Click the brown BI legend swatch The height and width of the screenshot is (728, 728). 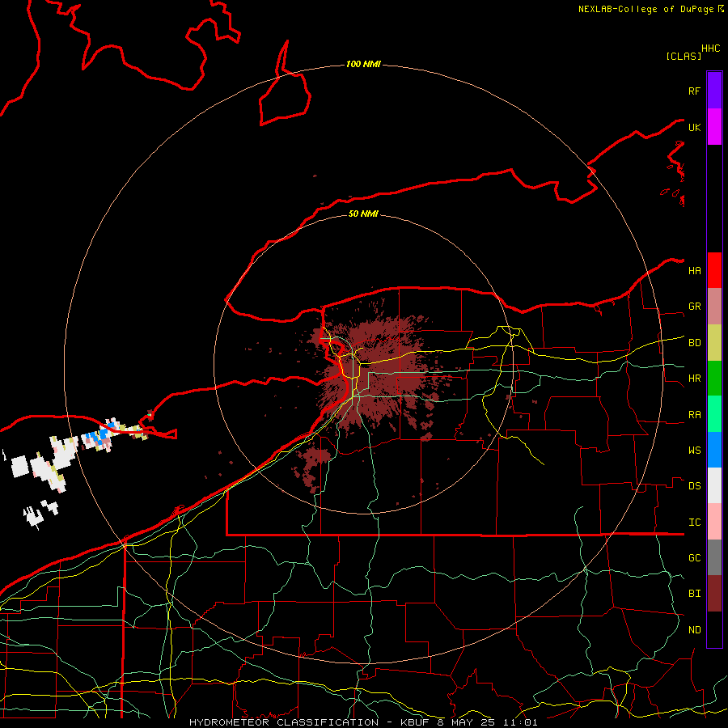point(714,594)
